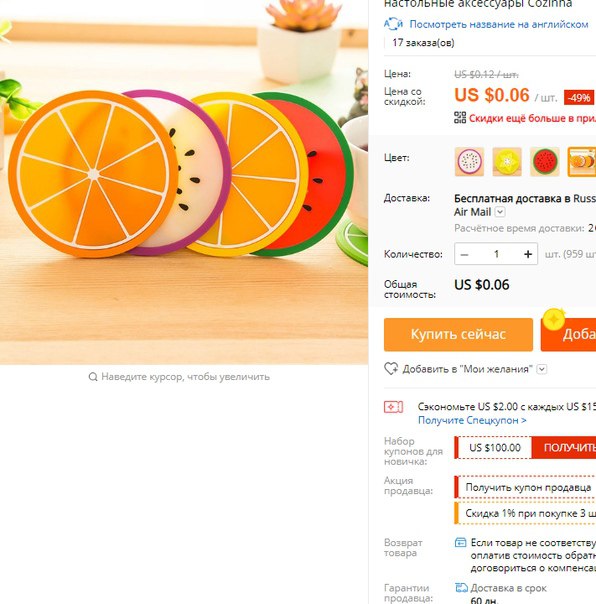Click the gold coin badge on add button

[554, 319]
